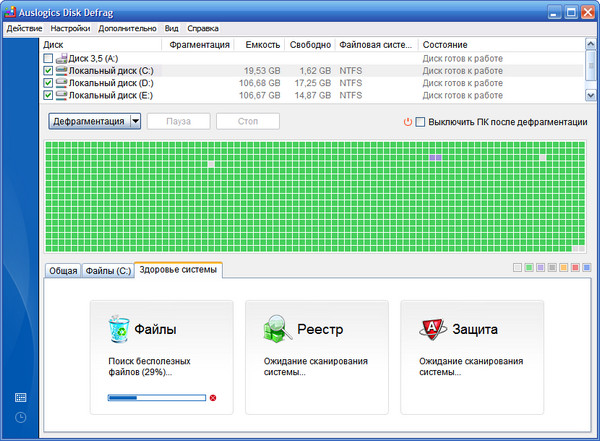Image resolution: width=600 pixels, height=441 pixels.
Task: Click the Локальный диск (C:) drive icon
Action: pos(61,71)
